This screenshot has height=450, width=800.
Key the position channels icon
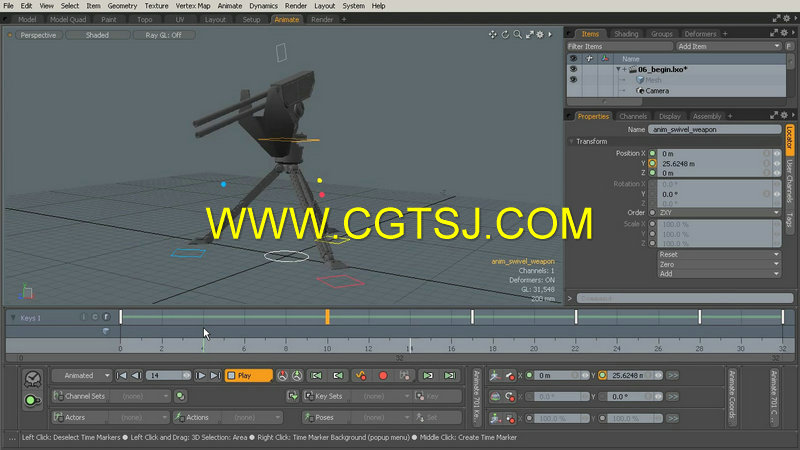tap(510, 376)
